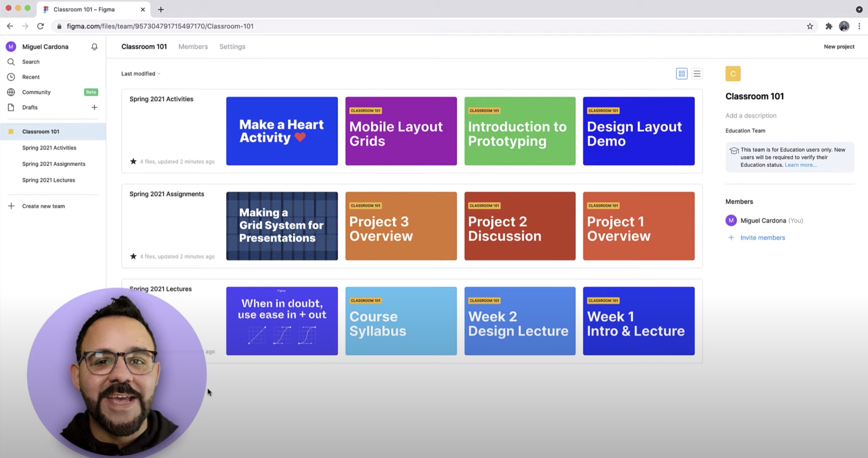Click the address bar URL

tap(160, 26)
